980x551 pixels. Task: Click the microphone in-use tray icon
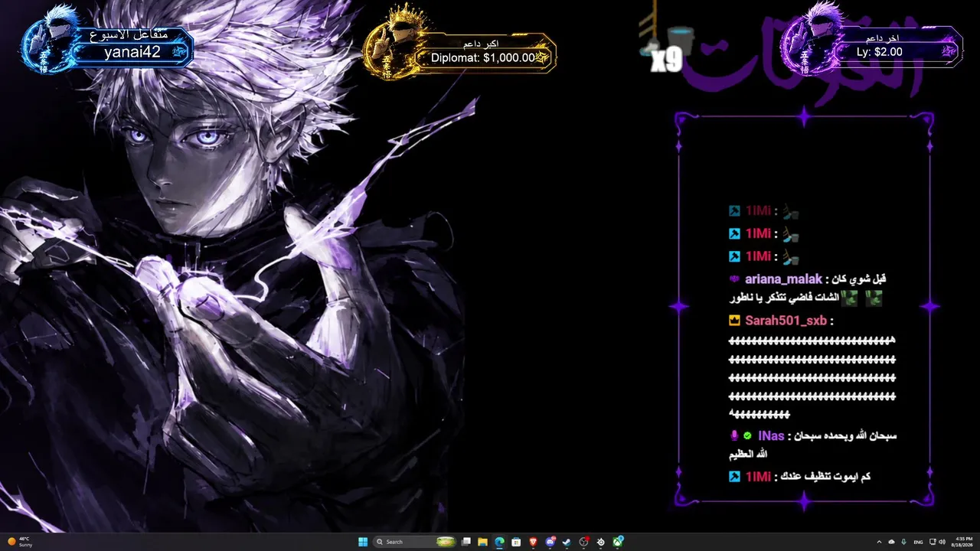904,542
